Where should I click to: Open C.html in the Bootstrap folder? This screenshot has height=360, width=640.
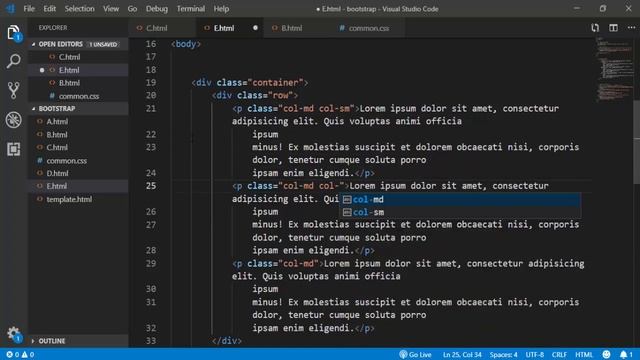[78, 147]
